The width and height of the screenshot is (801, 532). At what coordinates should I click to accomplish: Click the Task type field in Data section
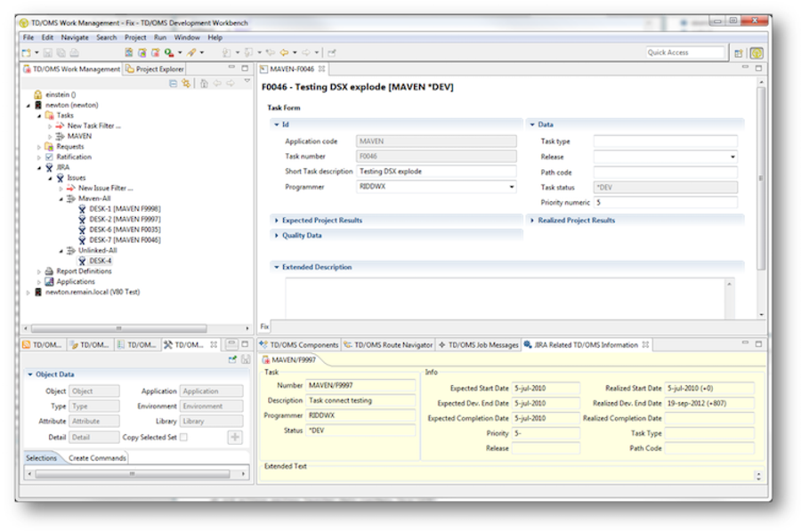click(665, 141)
